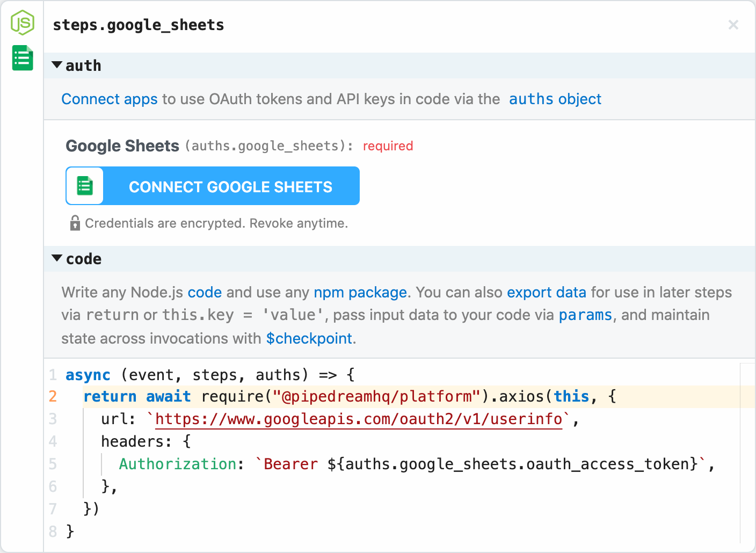Image resolution: width=756 pixels, height=553 pixels.
Task: Click the Node.js icon in the sidebar
Action: click(x=23, y=23)
